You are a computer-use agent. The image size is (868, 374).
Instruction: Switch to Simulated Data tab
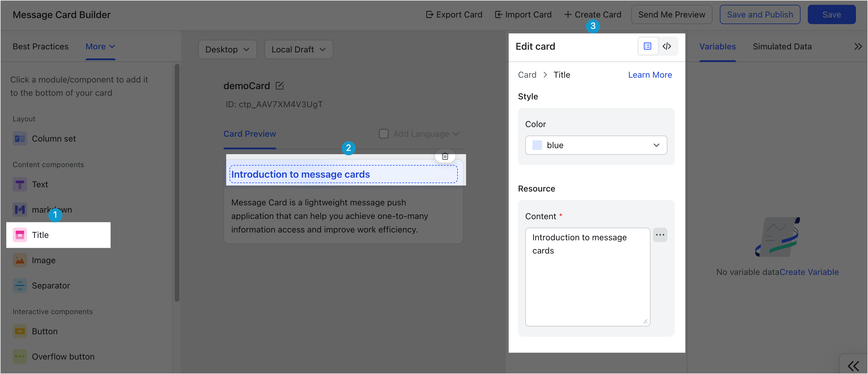pos(782,46)
